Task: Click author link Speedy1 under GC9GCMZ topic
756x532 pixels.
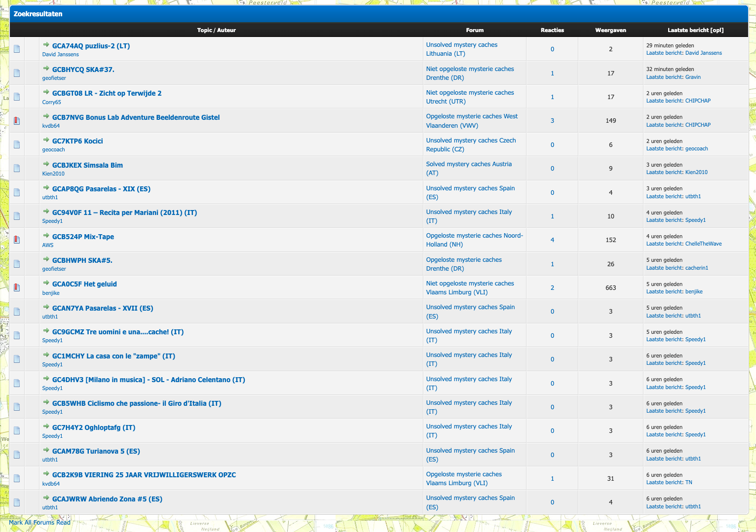Action: click(52, 340)
